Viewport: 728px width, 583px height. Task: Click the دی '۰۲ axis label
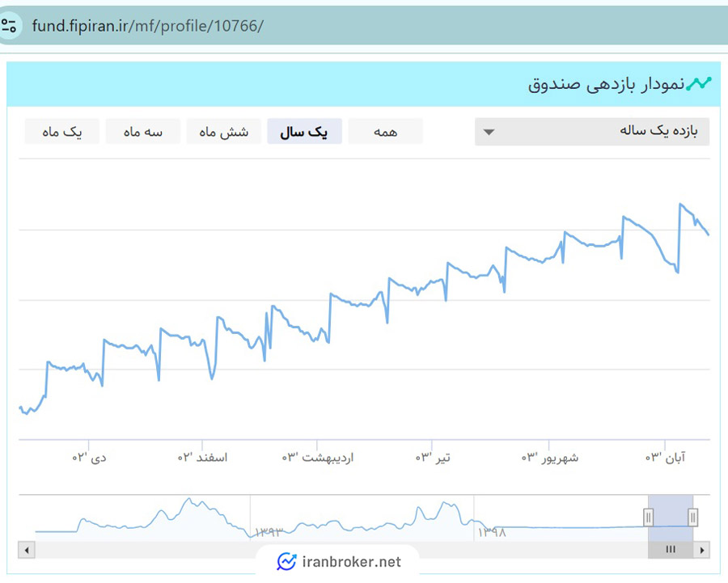pos(89,458)
